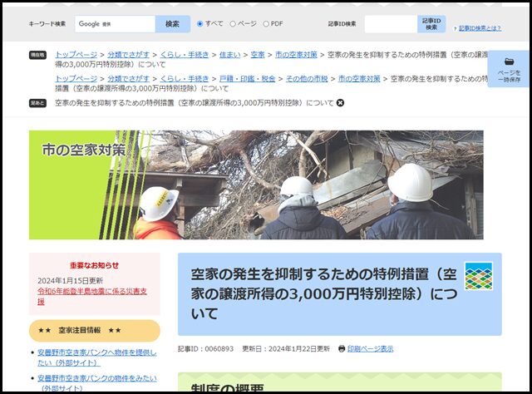
Task: Open the その他の市税 breadcrumb link
Action: 307,79
